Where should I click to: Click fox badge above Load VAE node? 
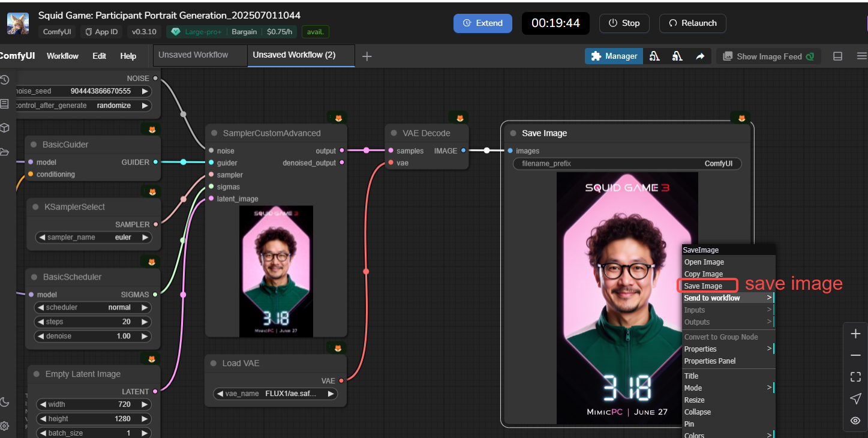click(338, 348)
